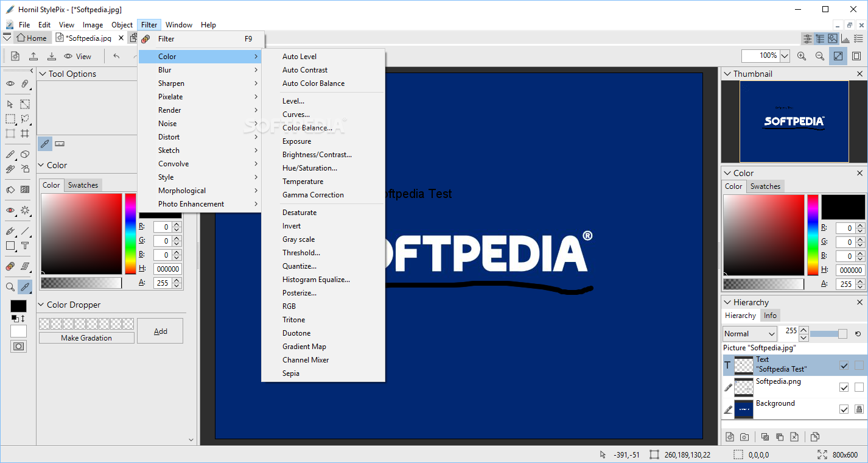Toggle the thumbnail panel icon in top bar
Viewport: 868px width, 463px height.
pos(832,38)
